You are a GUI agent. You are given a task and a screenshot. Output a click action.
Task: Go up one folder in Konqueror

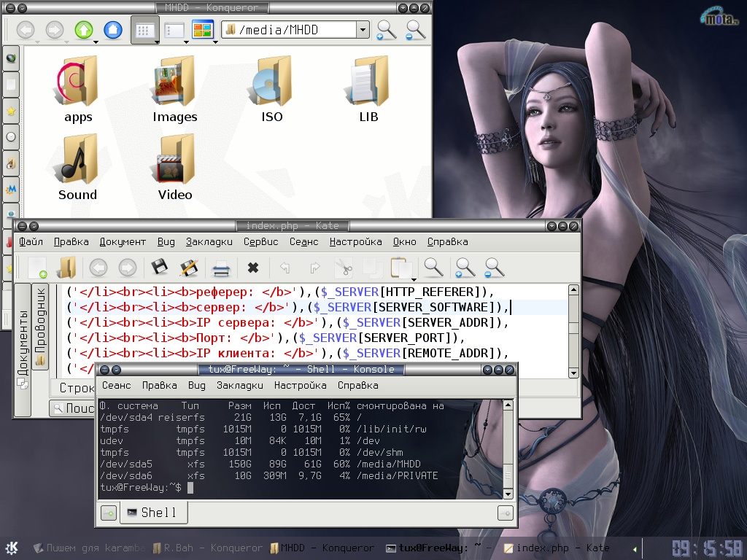pyautogui.click(x=83, y=30)
